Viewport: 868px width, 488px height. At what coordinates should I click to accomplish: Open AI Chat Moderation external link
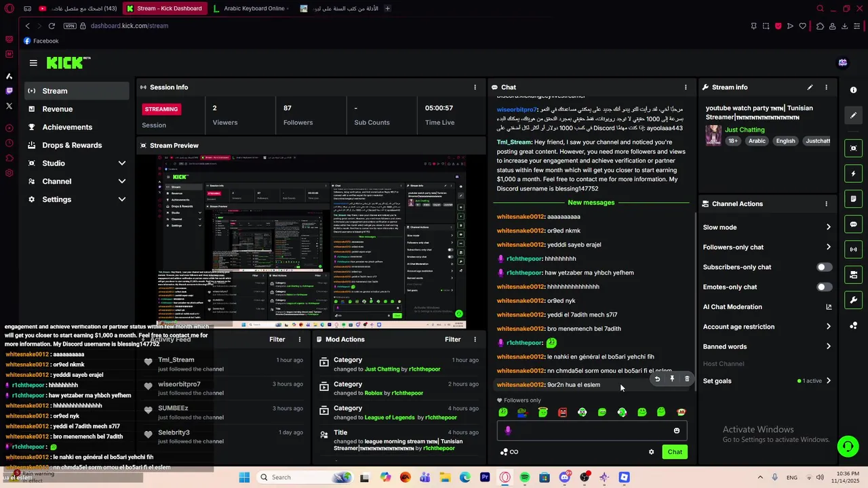(x=829, y=307)
